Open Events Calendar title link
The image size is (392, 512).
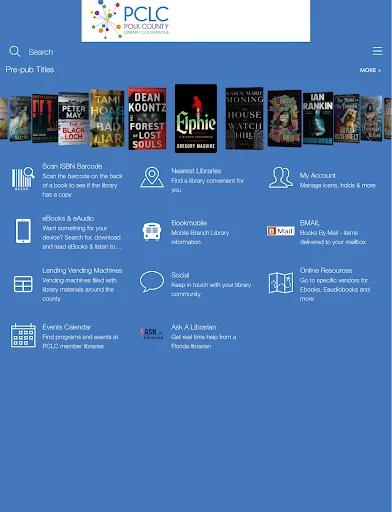[x=66, y=327]
